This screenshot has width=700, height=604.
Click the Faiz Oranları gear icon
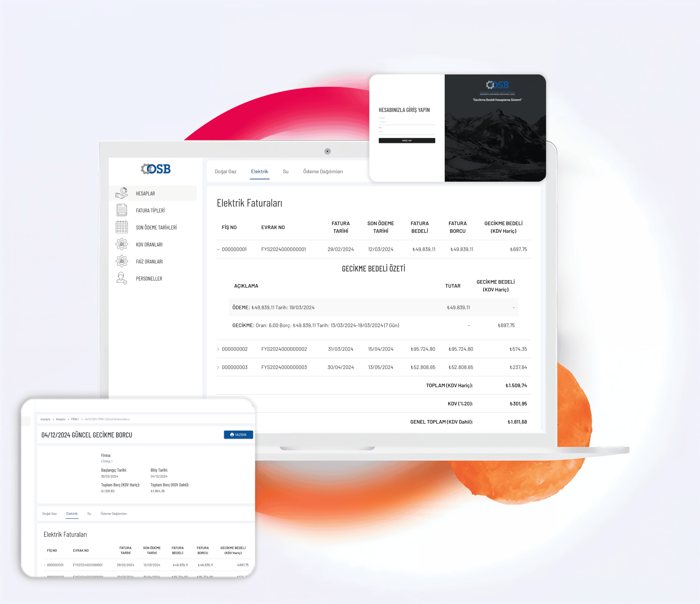click(122, 261)
